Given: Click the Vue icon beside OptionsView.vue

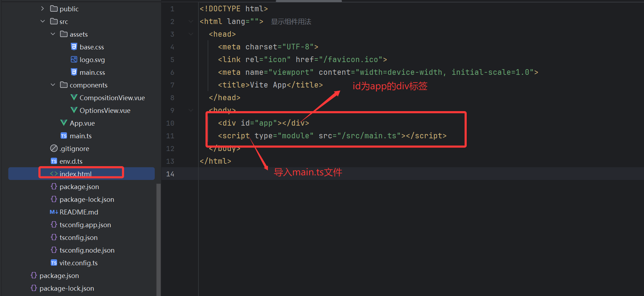Looking at the screenshot, I should [x=74, y=110].
